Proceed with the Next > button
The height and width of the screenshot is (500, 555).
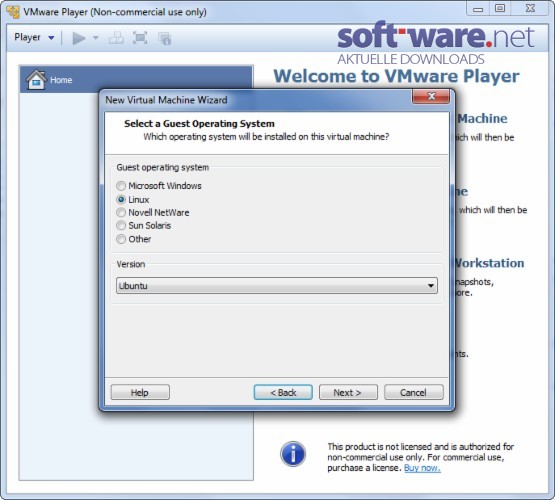[x=348, y=392]
